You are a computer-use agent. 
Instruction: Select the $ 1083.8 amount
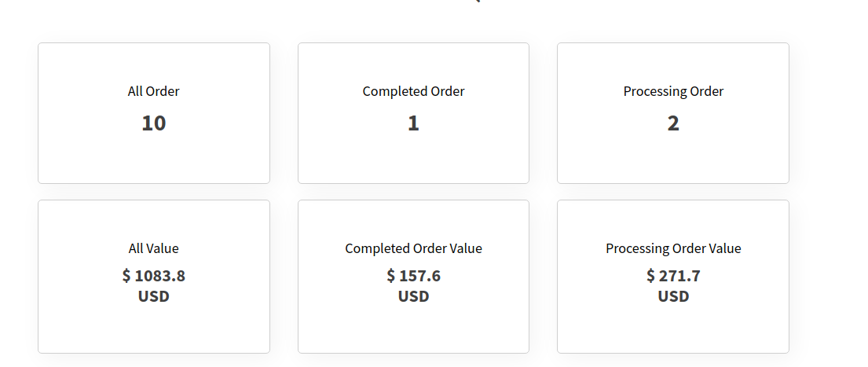(x=154, y=276)
